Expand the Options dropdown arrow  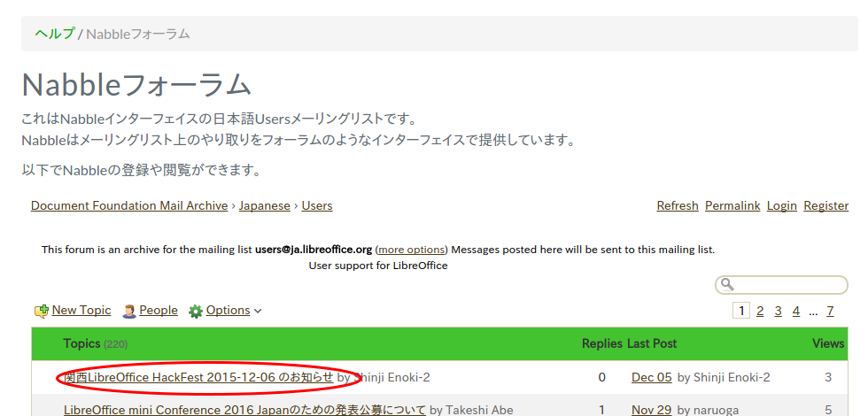click(x=258, y=312)
